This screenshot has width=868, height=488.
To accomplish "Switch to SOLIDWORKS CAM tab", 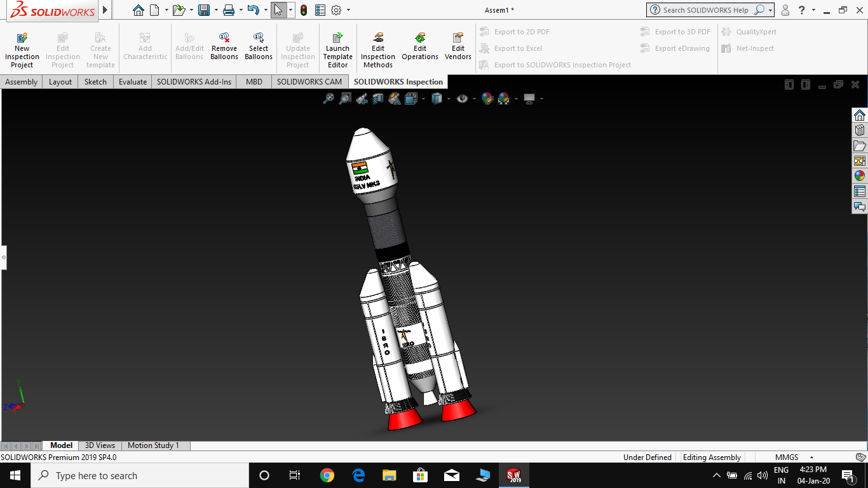I will click(x=309, y=81).
